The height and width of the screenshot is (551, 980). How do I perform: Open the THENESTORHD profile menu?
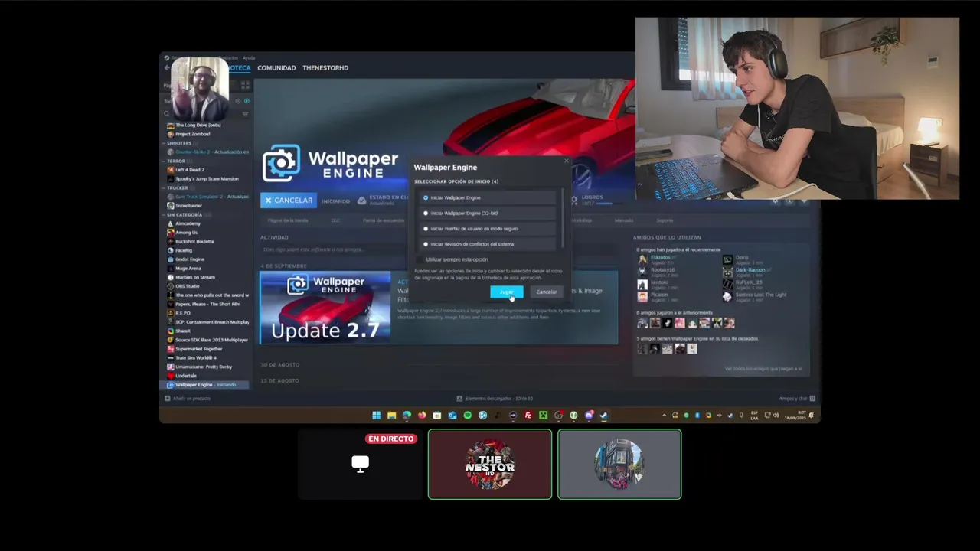click(325, 68)
